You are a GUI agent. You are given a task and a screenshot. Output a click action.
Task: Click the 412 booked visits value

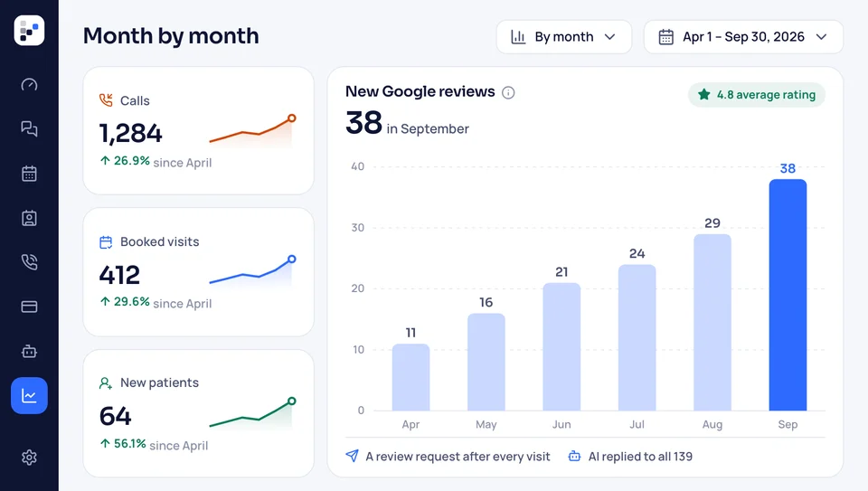[x=119, y=275]
